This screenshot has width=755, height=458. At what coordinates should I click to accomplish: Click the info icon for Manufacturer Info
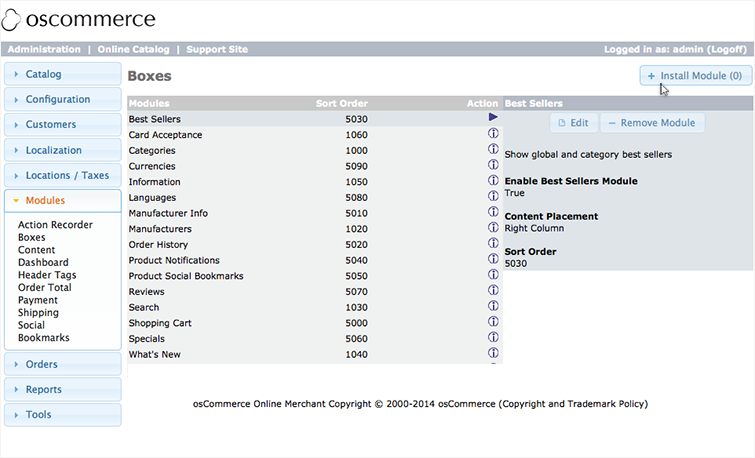[x=493, y=211]
